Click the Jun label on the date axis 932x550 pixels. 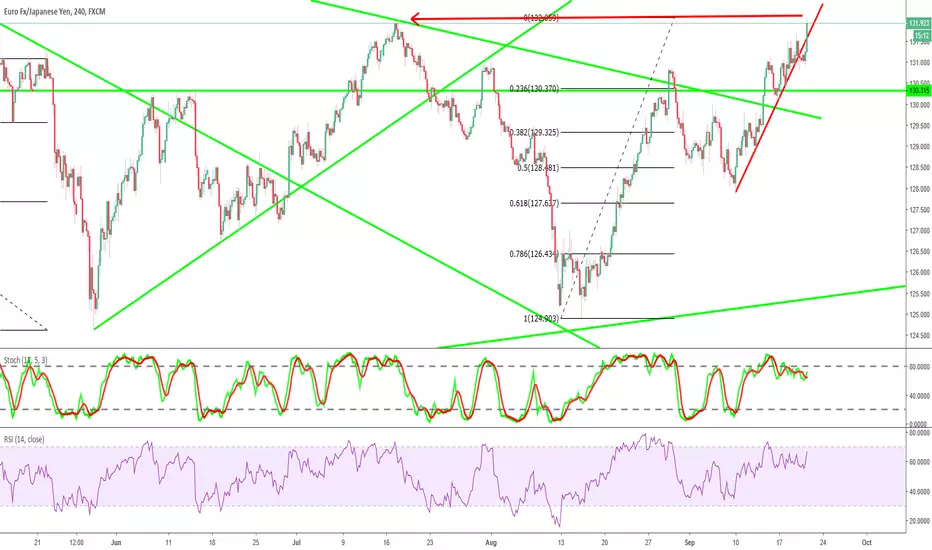(x=116, y=542)
